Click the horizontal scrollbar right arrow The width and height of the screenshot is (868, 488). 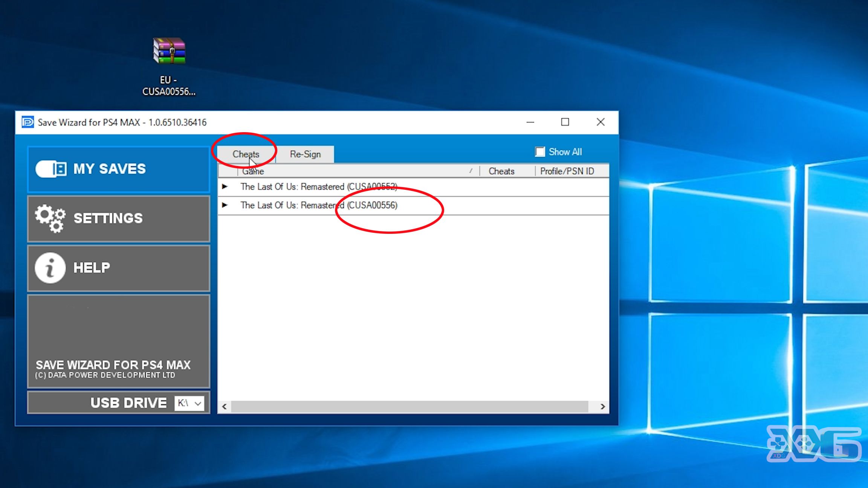[602, 407]
